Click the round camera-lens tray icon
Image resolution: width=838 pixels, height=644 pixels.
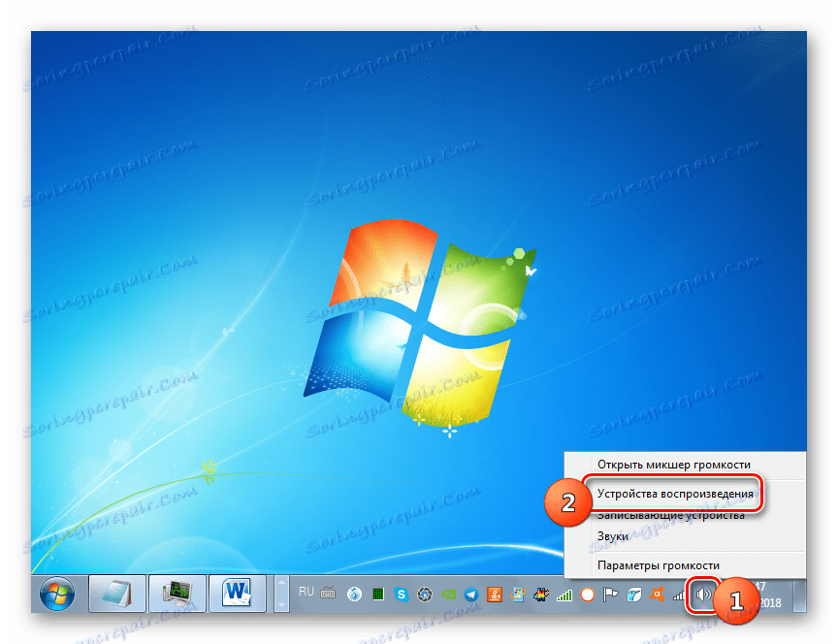point(425,595)
